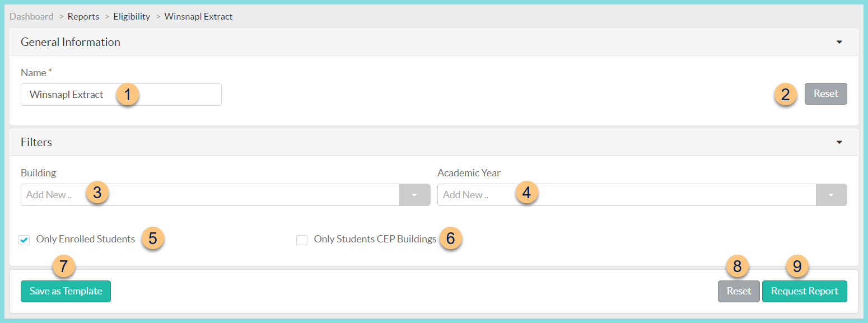
Task: Select the Filters section header
Action: [x=36, y=142]
